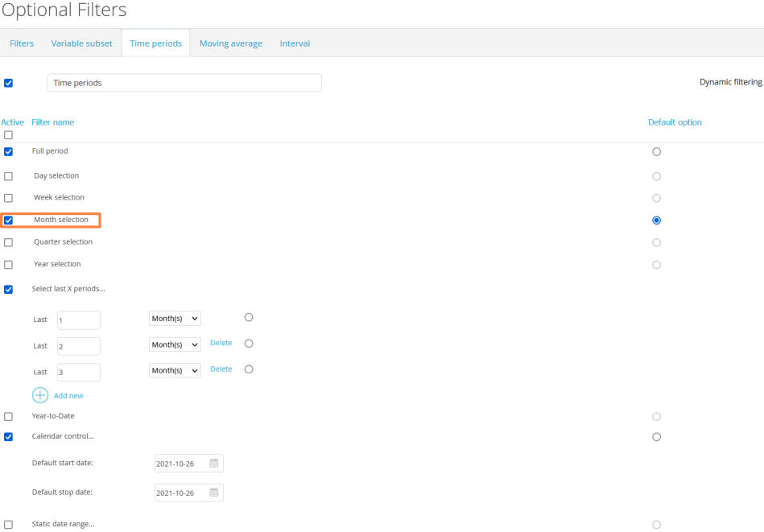Click the Year selection label

tap(57, 264)
